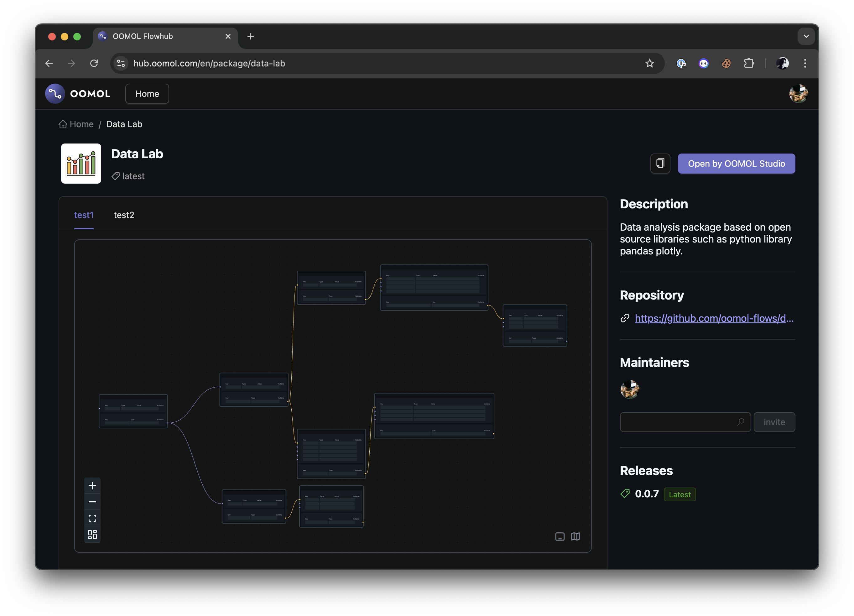Click the Open by OOMOL Studio button

click(736, 164)
